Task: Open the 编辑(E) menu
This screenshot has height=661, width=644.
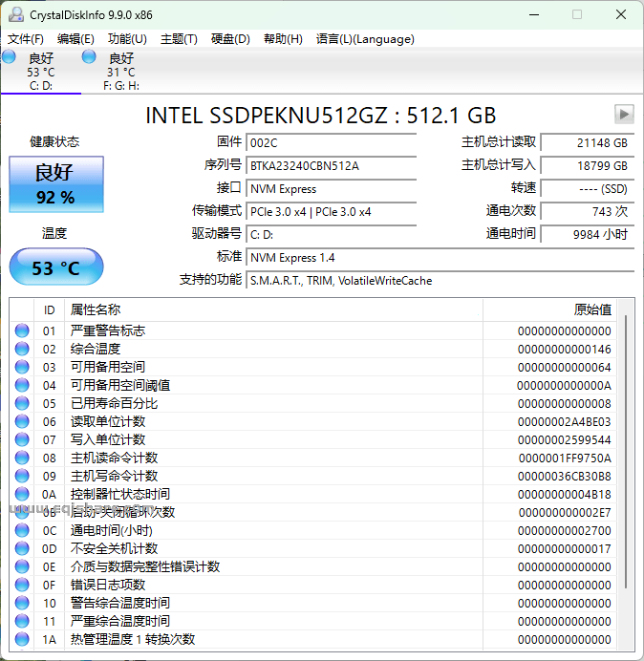Action: click(x=75, y=39)
